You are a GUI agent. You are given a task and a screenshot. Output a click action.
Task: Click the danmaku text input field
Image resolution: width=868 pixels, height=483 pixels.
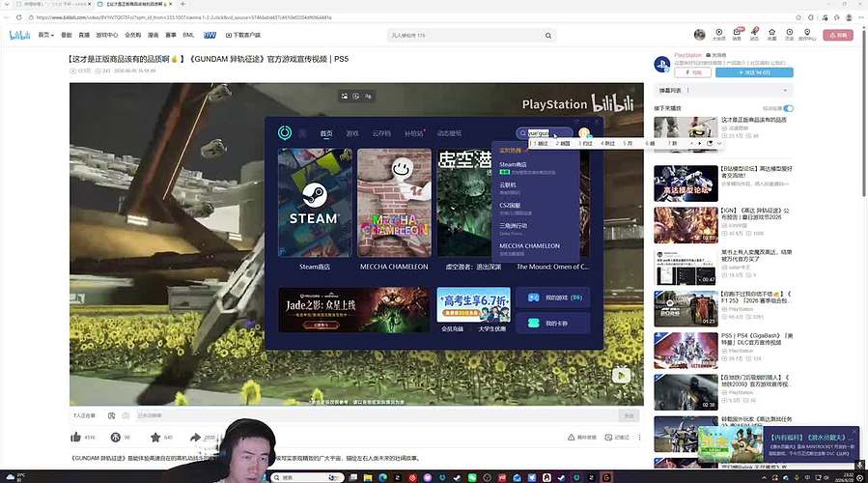[x=377, y=415]
